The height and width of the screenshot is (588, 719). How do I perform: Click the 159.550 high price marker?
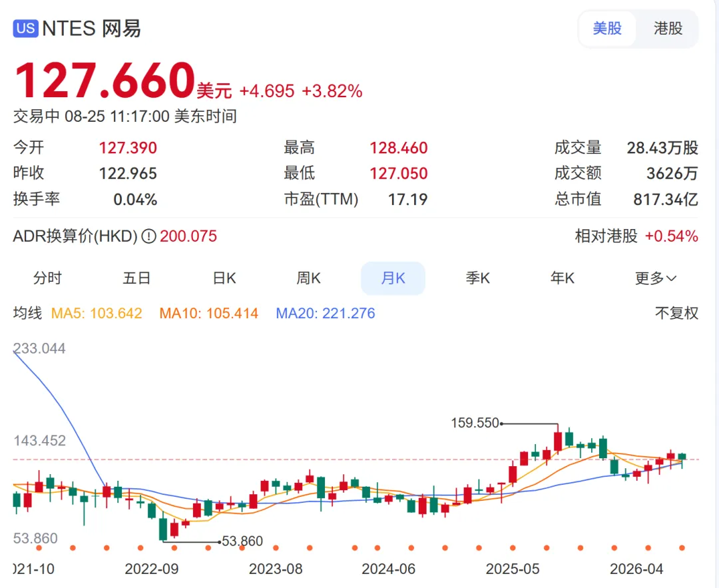click(x=475, y=423)
